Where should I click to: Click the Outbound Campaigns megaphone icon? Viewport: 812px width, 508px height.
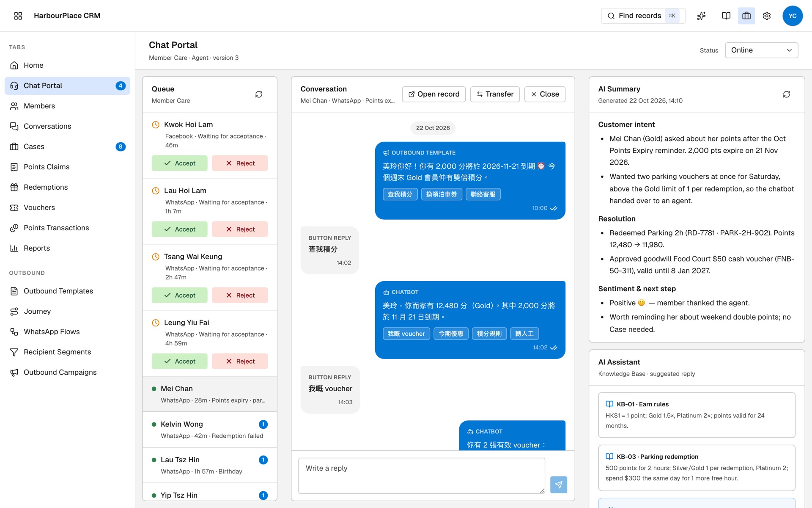coord(14,372)
